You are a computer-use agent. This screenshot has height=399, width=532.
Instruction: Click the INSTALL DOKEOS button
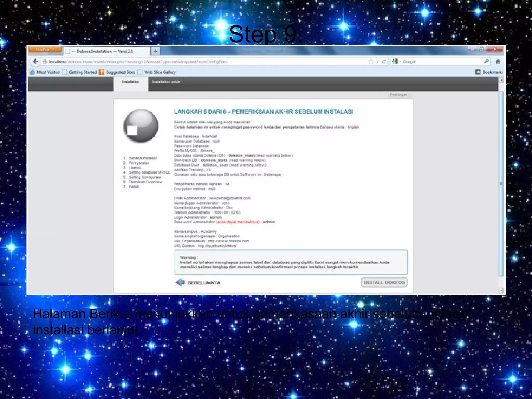pyautogui.click(x=384, y=282)
